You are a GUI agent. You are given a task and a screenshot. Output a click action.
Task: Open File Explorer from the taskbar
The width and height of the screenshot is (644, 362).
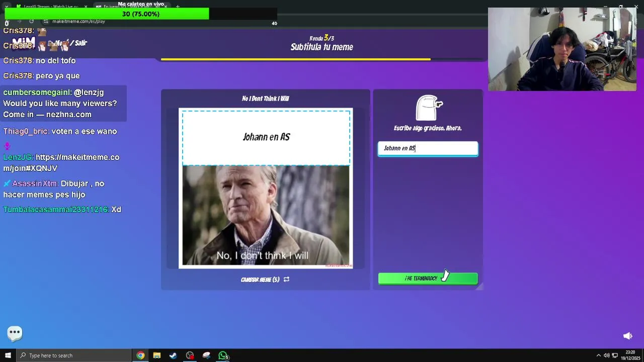point(157,355)
